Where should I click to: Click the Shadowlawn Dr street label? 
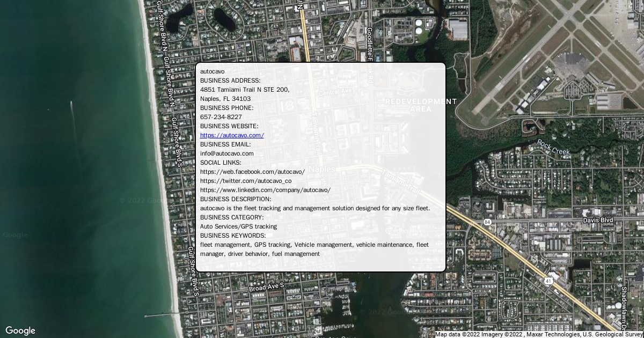coord(624,306)
